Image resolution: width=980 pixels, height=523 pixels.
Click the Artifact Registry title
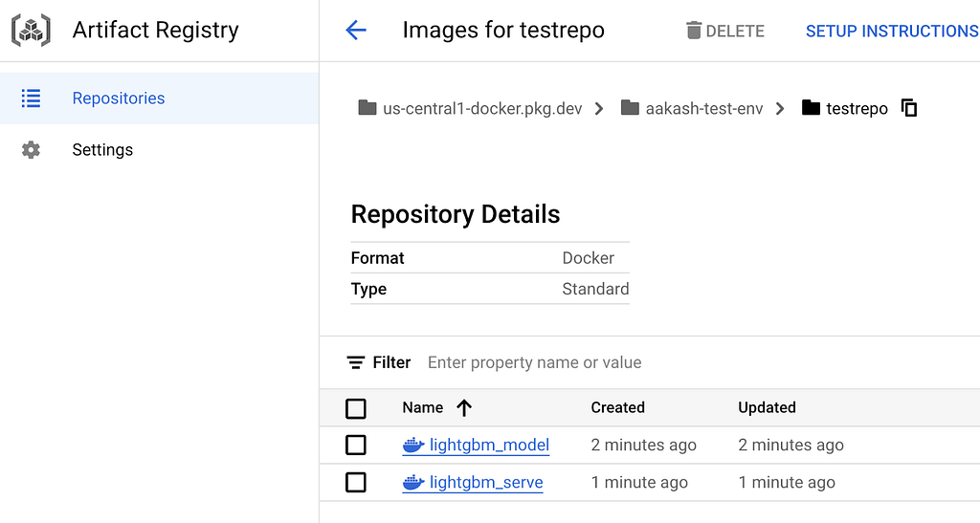(156, 30)
